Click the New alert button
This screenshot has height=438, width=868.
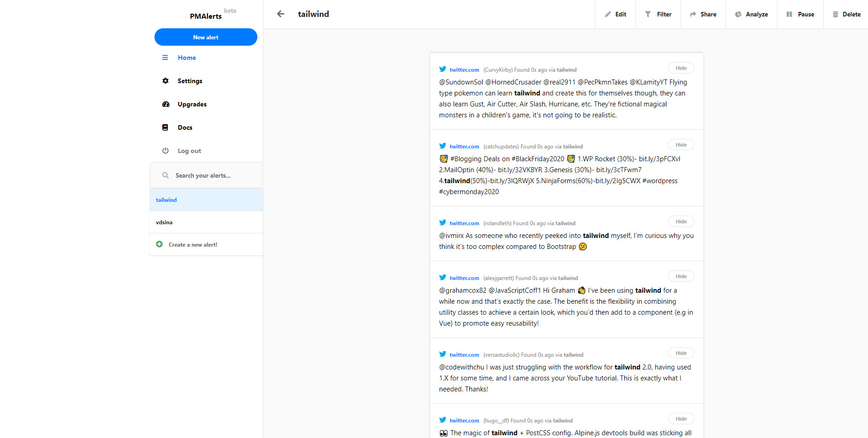(206, 37)
